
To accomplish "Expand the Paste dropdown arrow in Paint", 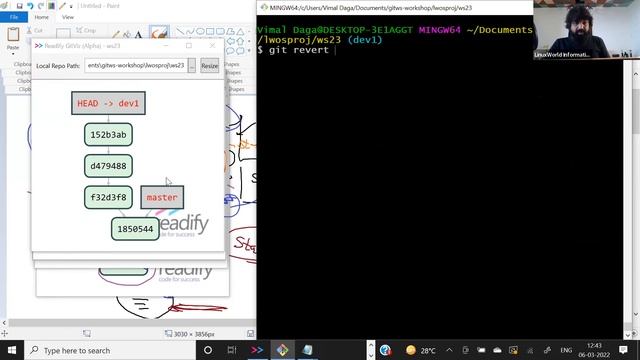I will click(x=13, y=53).
